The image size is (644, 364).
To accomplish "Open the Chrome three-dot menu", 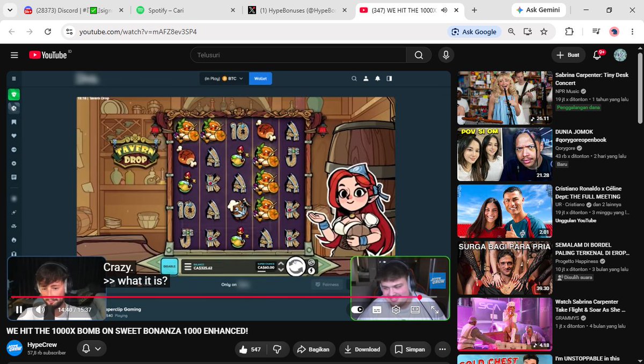I will point(632,32).
